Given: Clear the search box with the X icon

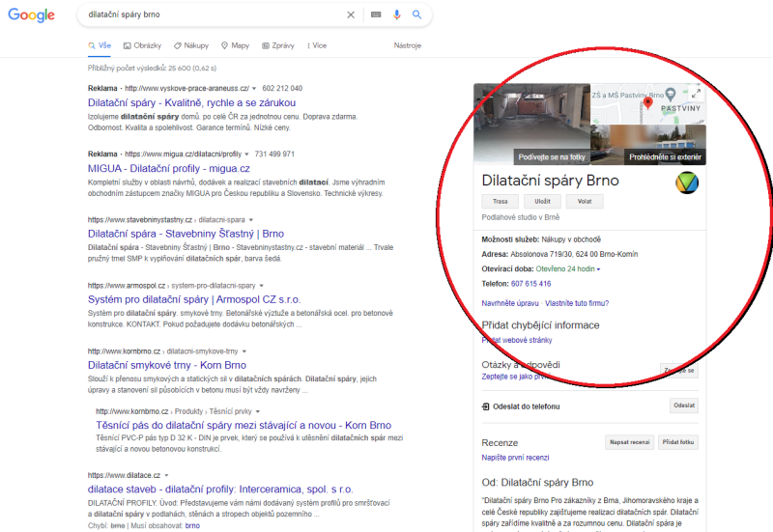Looking at the screenshot, I should click(x=351, y=14).
